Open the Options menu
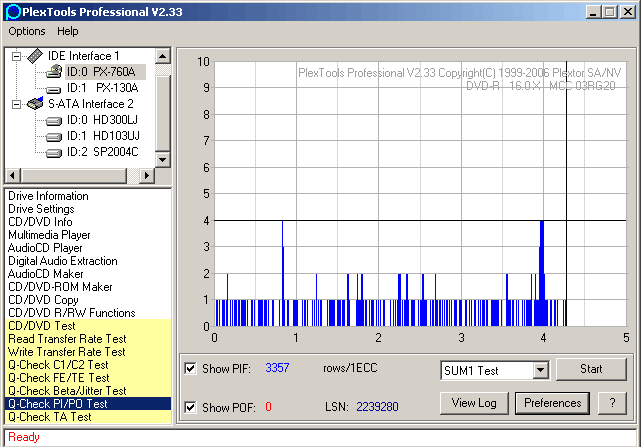Viewport: 641px width, 447px height. pos(27,31)
